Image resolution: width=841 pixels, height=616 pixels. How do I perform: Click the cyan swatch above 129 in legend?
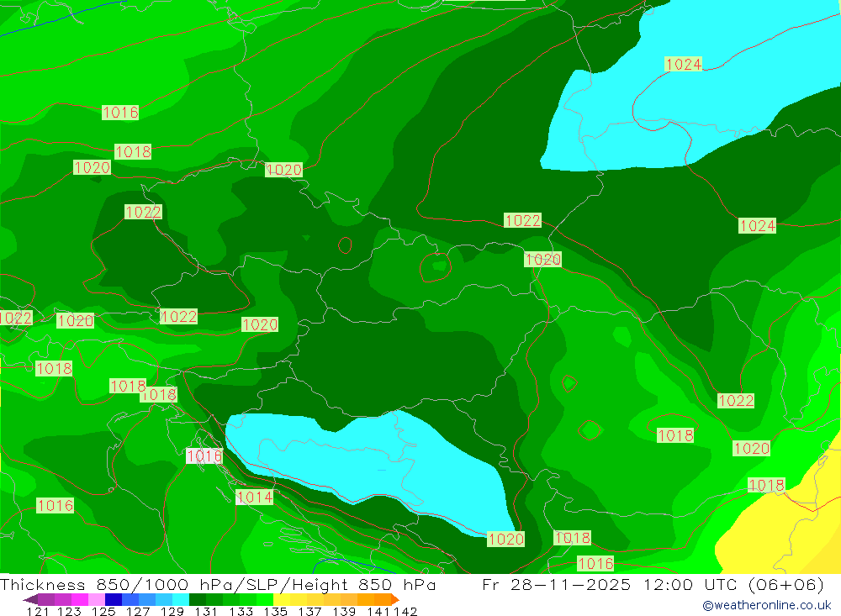181,599
